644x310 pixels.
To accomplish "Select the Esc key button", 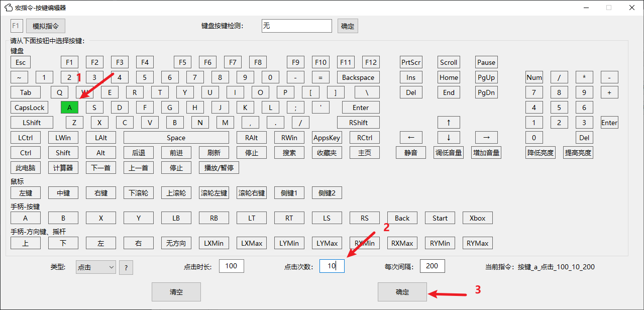I will (21, 62).
